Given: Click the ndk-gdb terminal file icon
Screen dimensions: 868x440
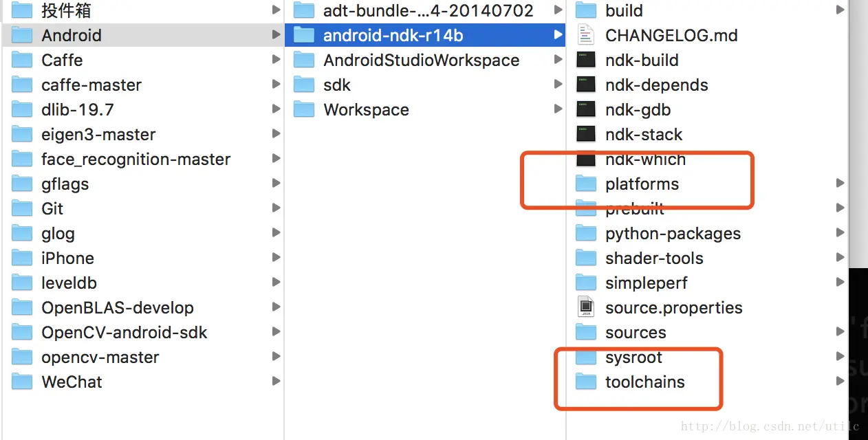Looking at the screenshot, I should (585, 109).
